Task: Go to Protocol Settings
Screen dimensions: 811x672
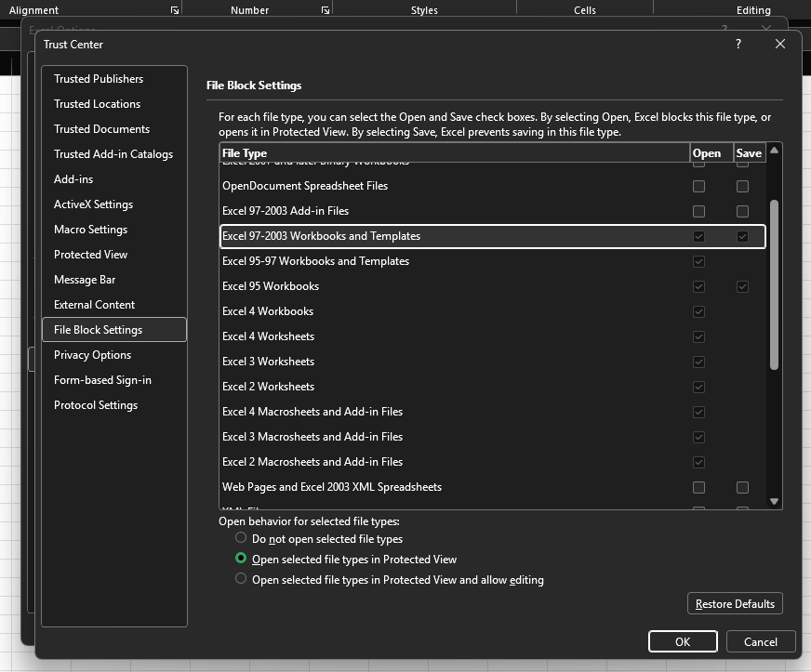Action: coord(114,404)
